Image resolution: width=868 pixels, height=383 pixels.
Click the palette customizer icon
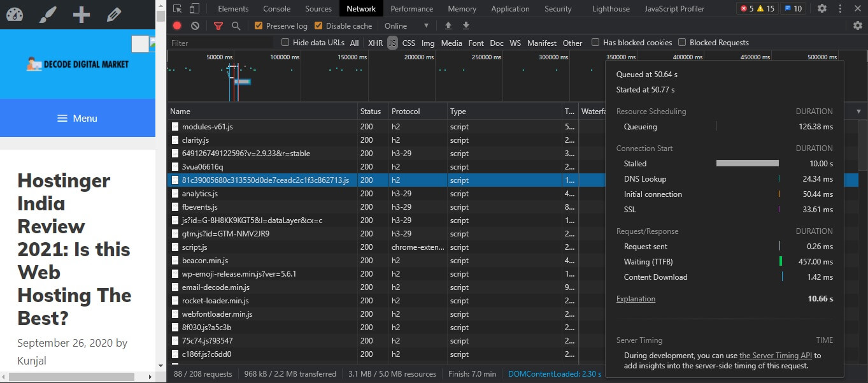click(x=14, y=14)
